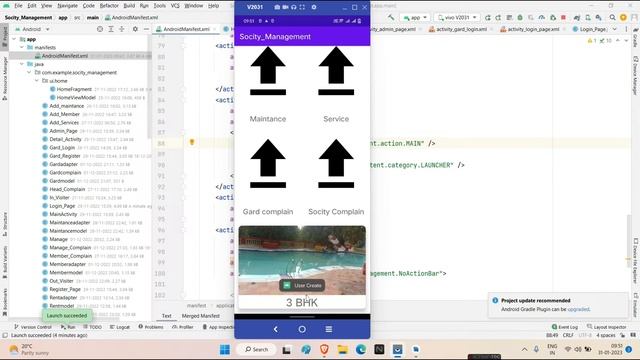Screen dimensions: 640x360
Task: Collapse the ui.home package node
Action: click(x=37, y=81)
